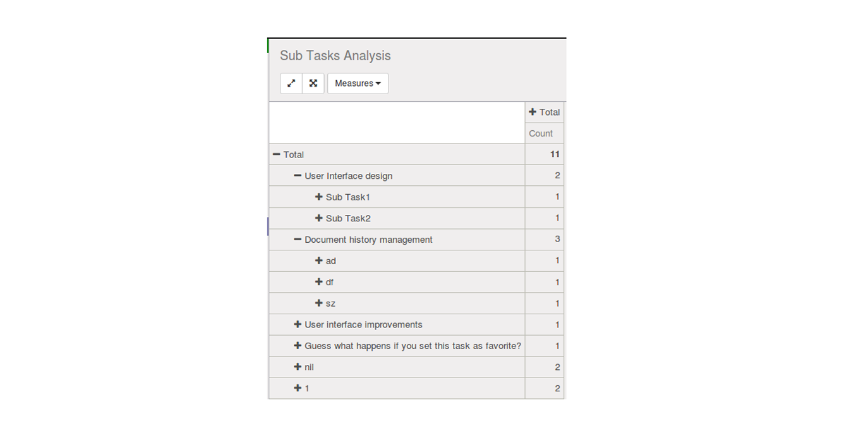The height and width of the screenshot is (435, 868).
Task: Open the Measures dropdown
Action: pyautogui.click(x=358, y=83)
